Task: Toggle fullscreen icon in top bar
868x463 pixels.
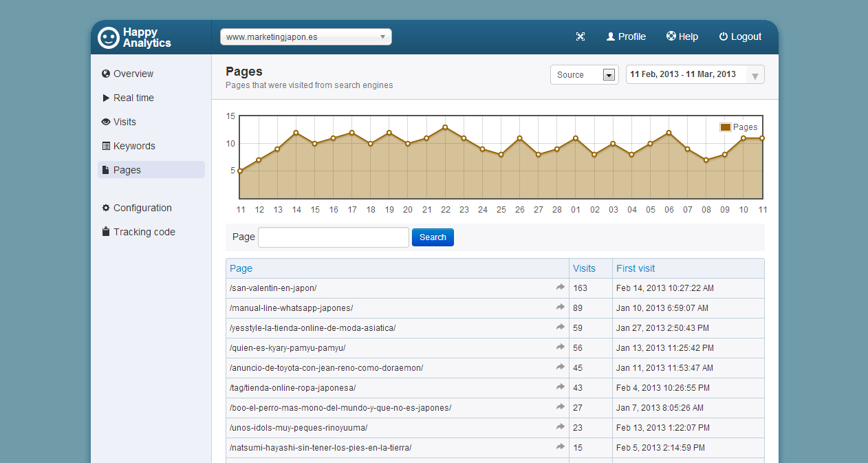Action: pos(581,37)
